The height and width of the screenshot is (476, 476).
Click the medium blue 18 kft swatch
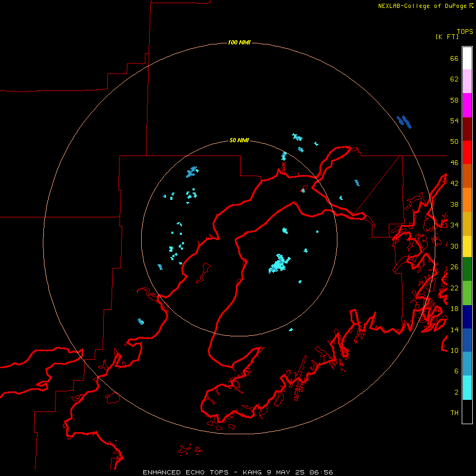click(467, 340)
